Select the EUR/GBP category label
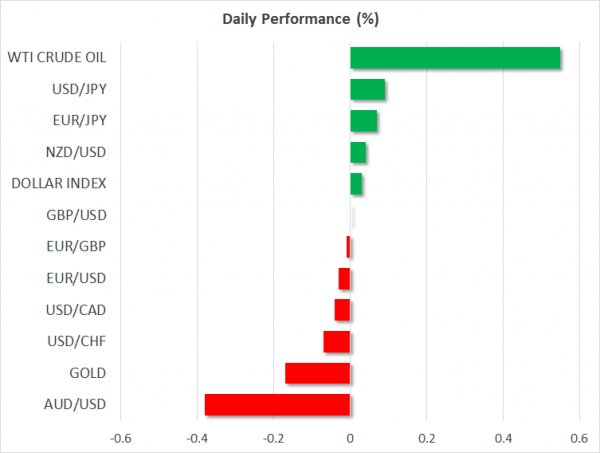 (77, 247)
